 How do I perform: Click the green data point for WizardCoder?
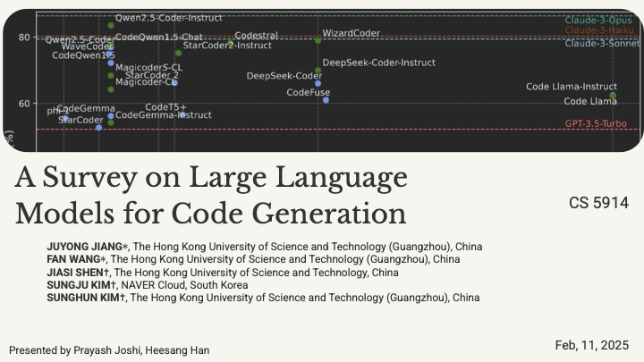point(318,40)
